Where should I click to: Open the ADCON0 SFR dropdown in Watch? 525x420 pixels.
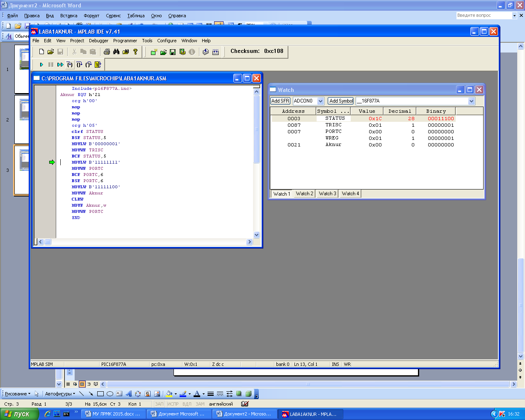(321, 101)
